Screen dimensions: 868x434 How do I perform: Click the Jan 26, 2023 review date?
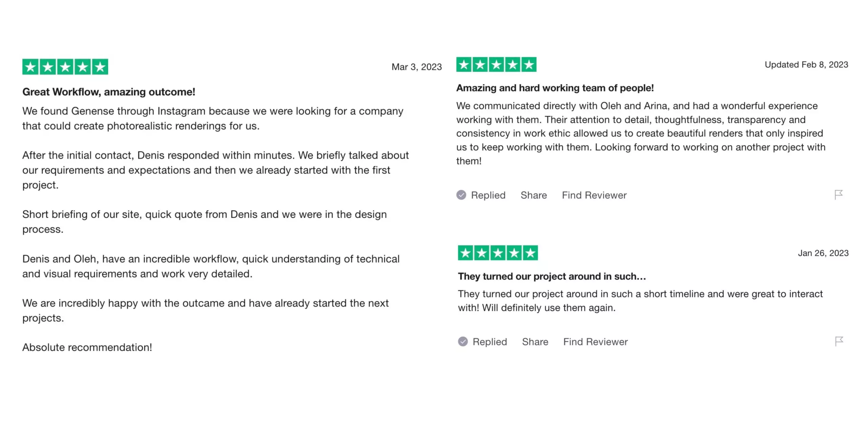(x=823, y=253)
